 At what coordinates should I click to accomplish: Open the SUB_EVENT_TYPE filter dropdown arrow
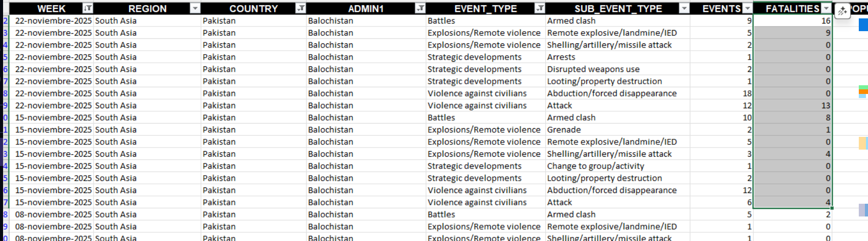684,8
